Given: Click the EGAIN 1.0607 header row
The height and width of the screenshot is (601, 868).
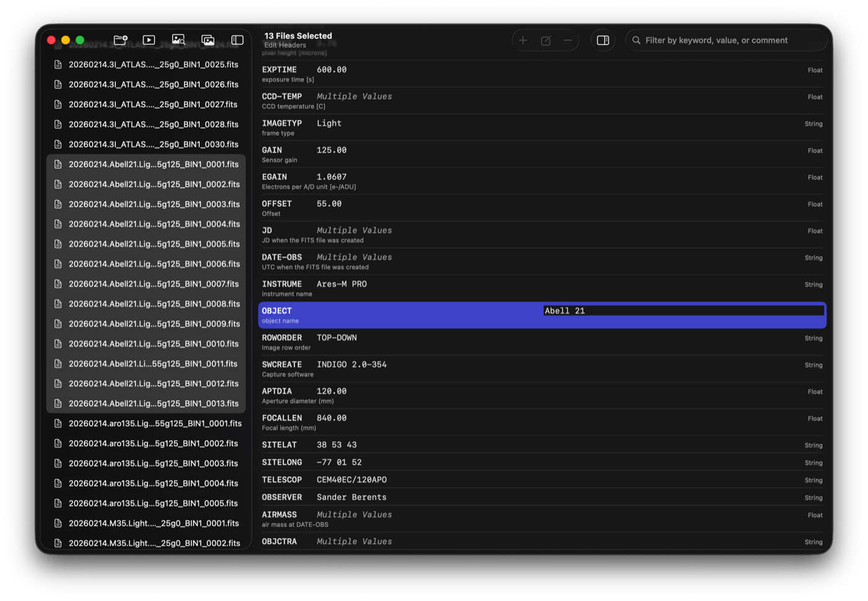Looking at the screenshot, I should (x=542, y=181).
